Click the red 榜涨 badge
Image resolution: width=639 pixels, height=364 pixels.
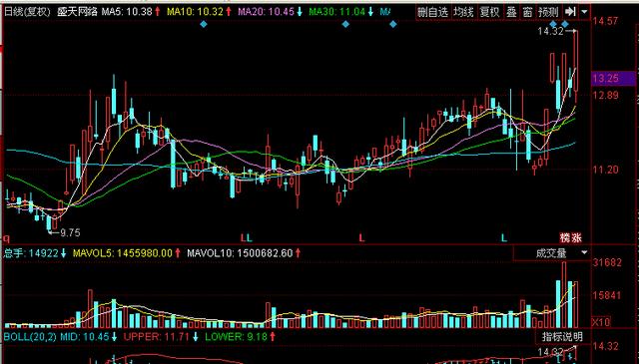click(570, 237)
